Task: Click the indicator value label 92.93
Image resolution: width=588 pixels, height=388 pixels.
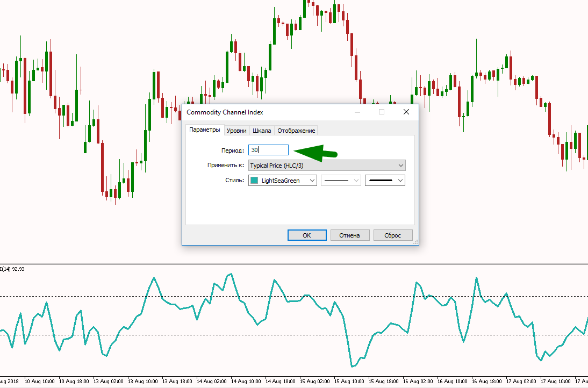Action: pyautogui.click(x=18, y=269)
